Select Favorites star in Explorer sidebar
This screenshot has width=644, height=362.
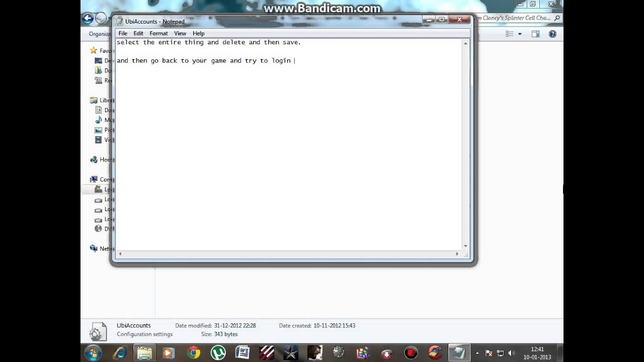click(94, 50)
